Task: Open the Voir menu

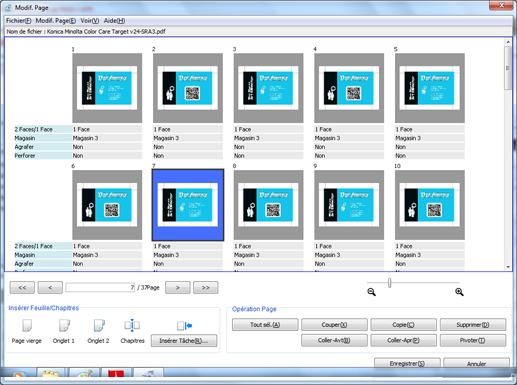Action: coord(90,21)
